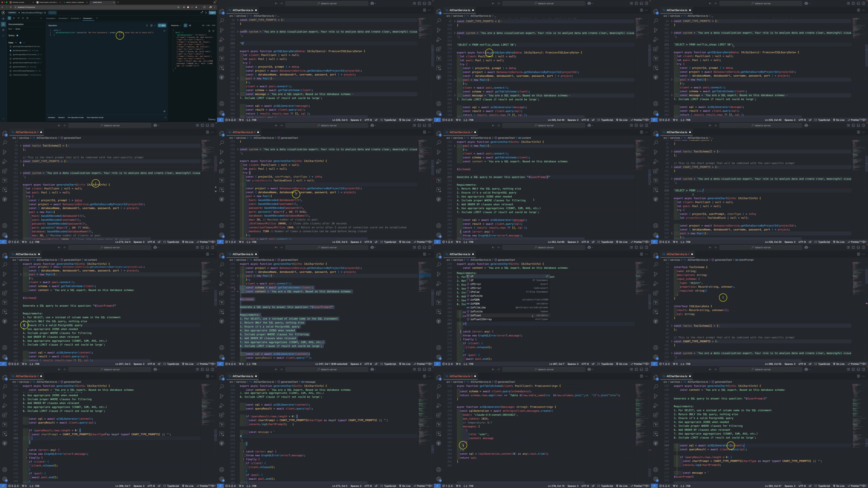Open endpoint connection settings gear in Apollo
The width and height of the screenshot is (868, 488).
tap(45, 13)
